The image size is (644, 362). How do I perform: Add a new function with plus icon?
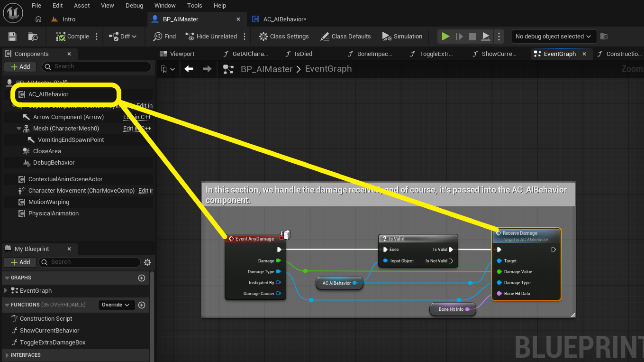141,305
